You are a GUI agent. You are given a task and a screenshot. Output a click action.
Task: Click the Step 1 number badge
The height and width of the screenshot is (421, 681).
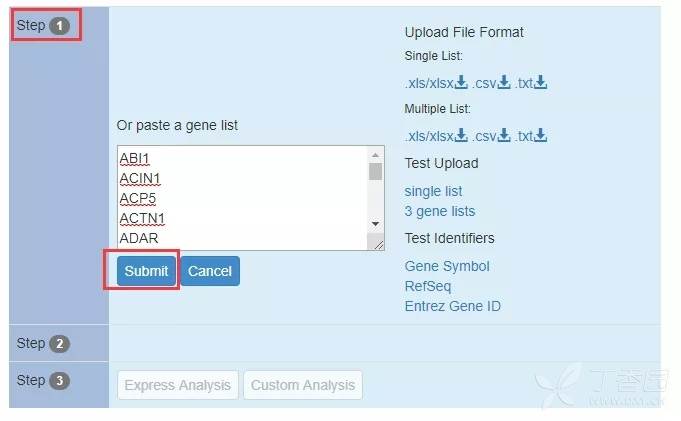(x=60, y=26)
